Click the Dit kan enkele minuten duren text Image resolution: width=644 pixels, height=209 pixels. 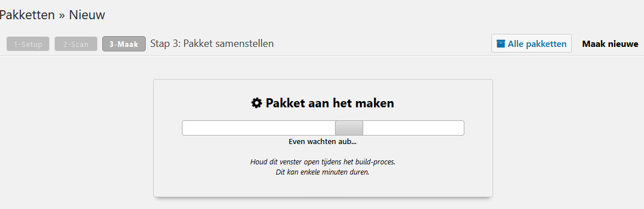[x=323, y=172]
